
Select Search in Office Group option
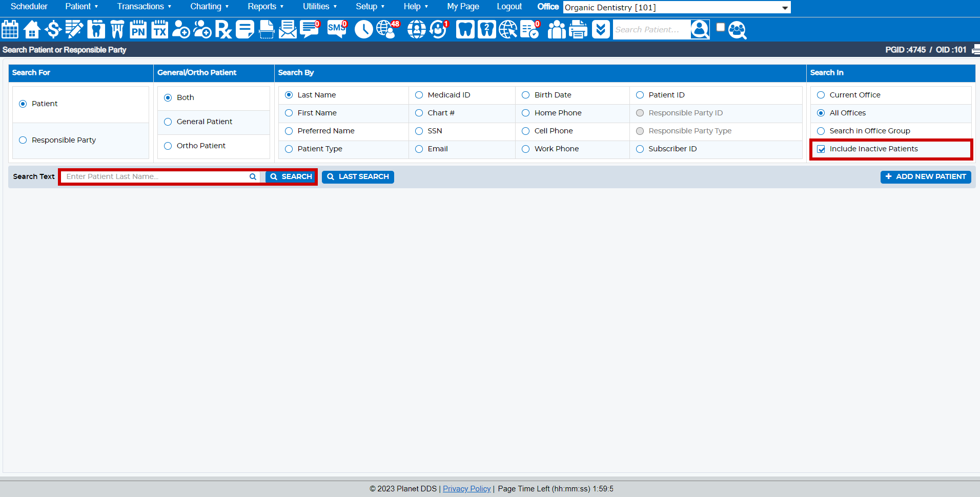click(x=821, y=131)
